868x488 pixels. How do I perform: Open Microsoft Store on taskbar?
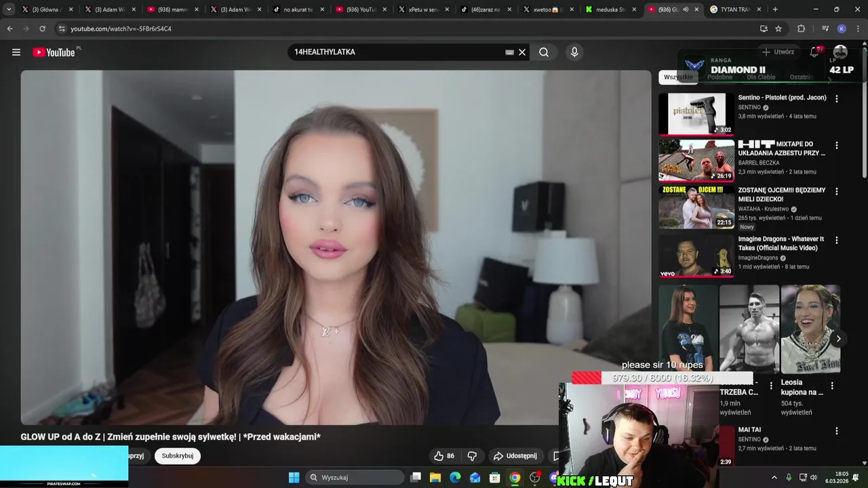pos(495,478)
